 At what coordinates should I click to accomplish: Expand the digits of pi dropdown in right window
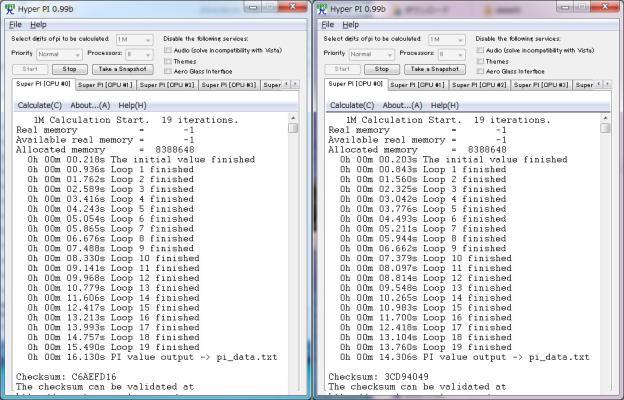[x=447, y=40]
